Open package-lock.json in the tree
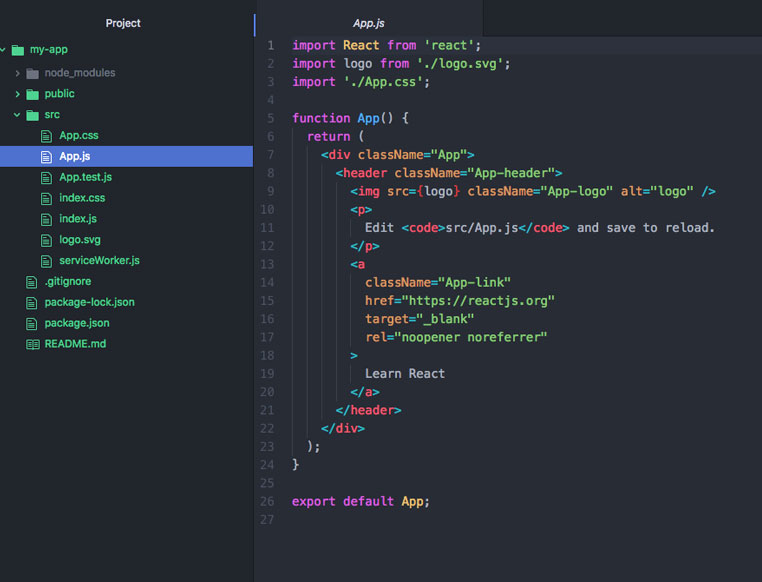762x582 pixels. pyautogui.click(x=89, y=303)
